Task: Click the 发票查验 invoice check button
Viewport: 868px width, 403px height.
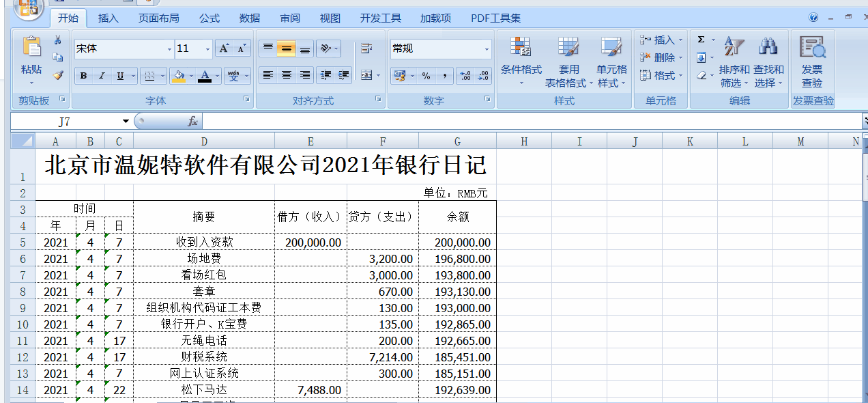Action: click(812, 61)
